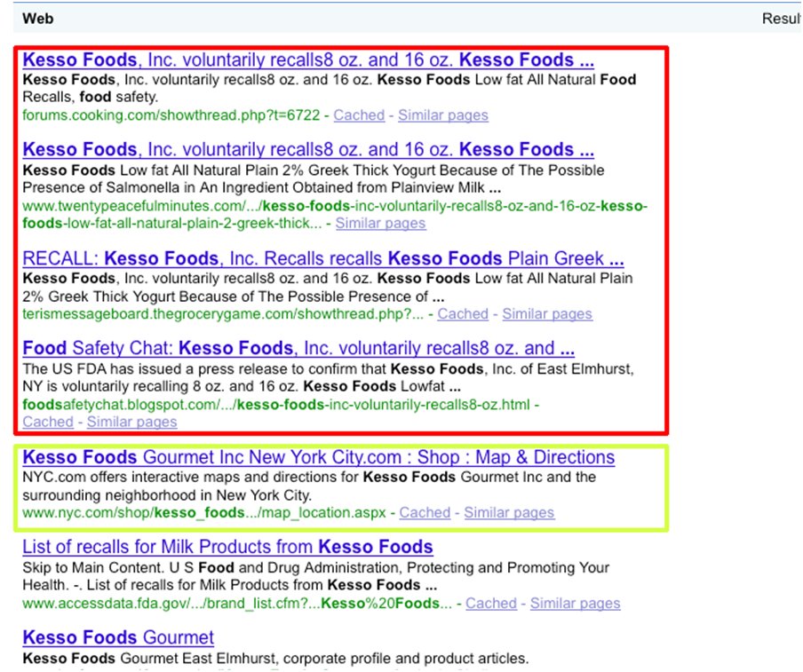This screenshot has width=803, height=672.
Task: Select the terismessageboard.thegrocerygame.com URL text
Action: [x=223, y=313]
